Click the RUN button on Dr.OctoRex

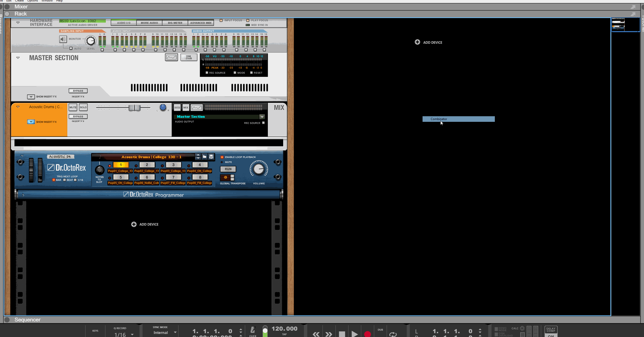click(228, 169)
